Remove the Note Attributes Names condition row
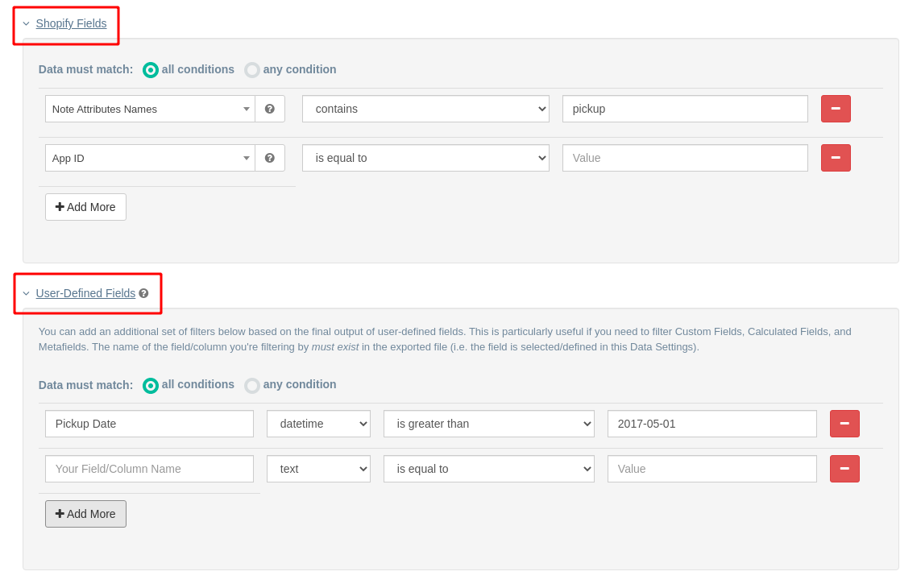921x588 pixels. 836,109
